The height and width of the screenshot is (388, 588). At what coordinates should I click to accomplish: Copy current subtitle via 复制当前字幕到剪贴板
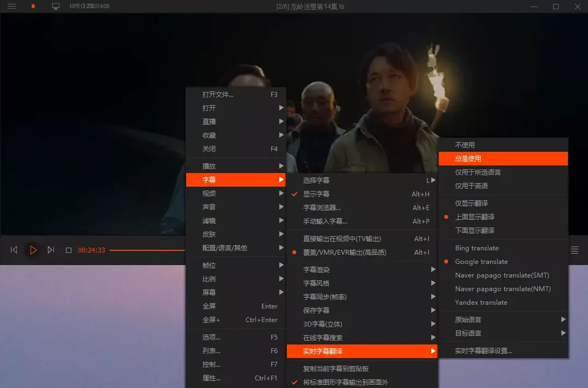(x=338, y=368)
